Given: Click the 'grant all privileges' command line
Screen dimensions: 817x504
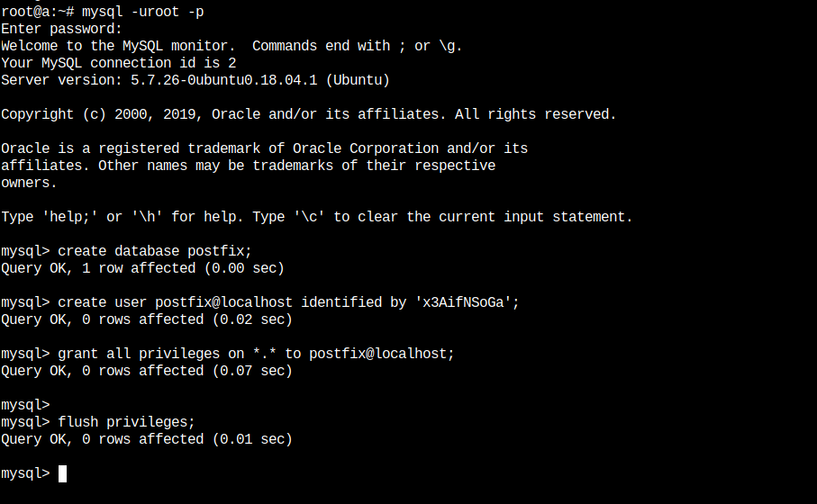Looking at the screenshot, I should tap(256, 354).
